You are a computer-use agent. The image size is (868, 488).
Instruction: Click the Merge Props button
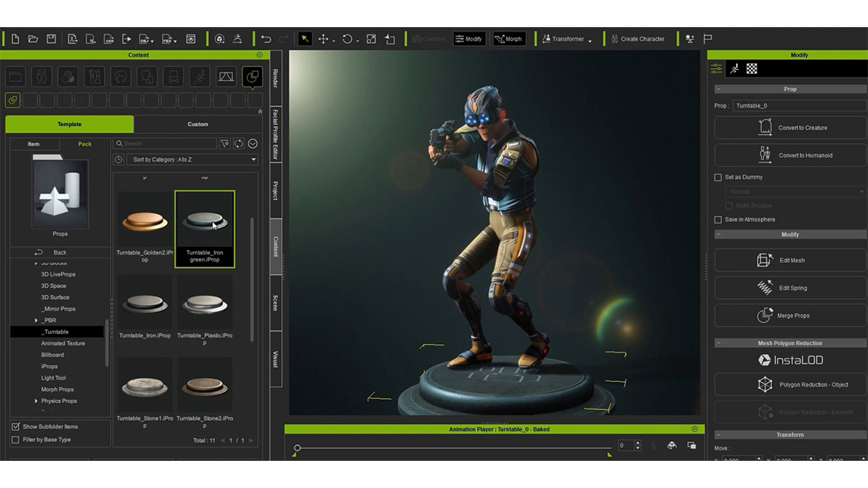coord(790,316)
